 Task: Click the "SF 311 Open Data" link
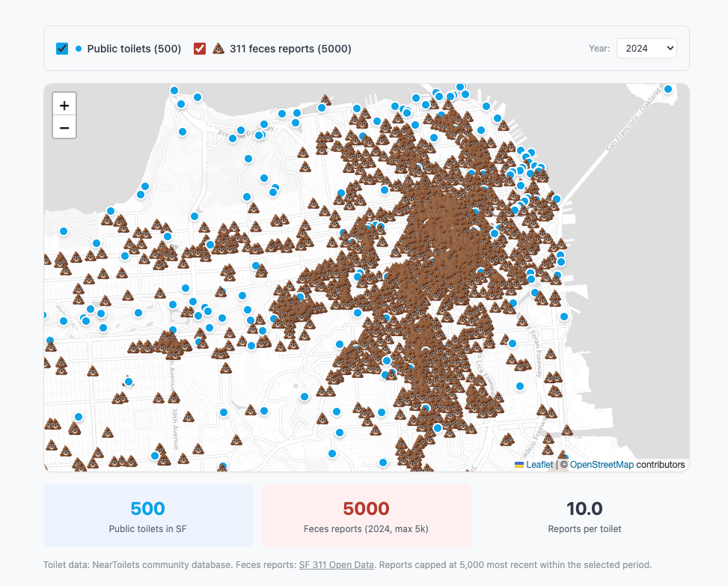click(336, 565)
